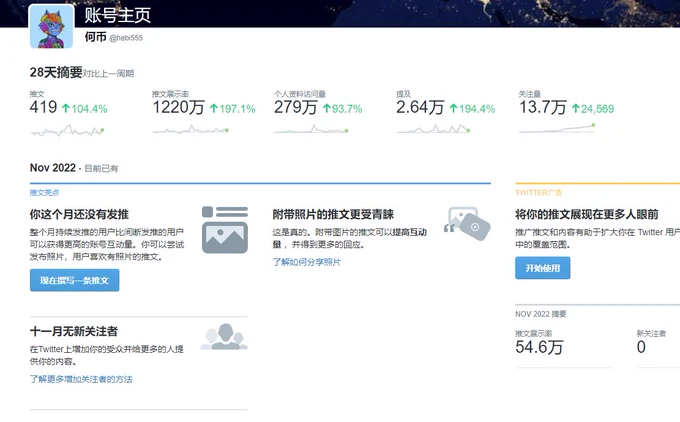
Task: Click the 新关注者 label
Action: pyautogui.click(x=651, y=334)
